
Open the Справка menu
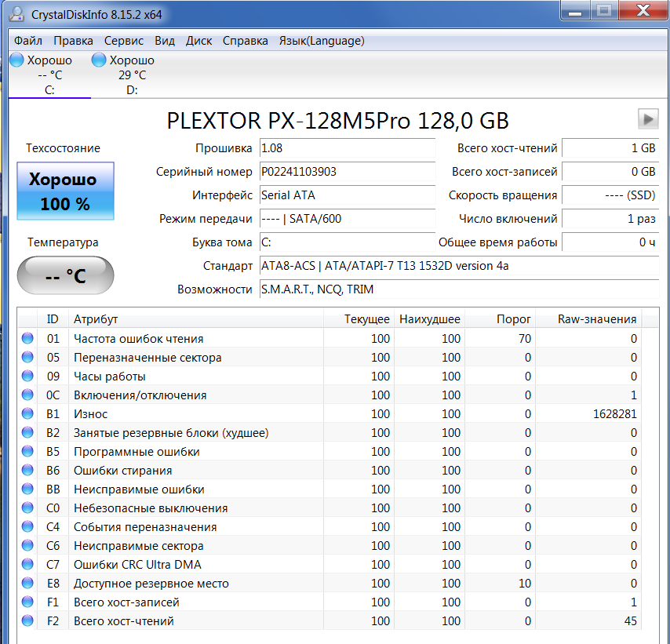[x=246, y=41]
